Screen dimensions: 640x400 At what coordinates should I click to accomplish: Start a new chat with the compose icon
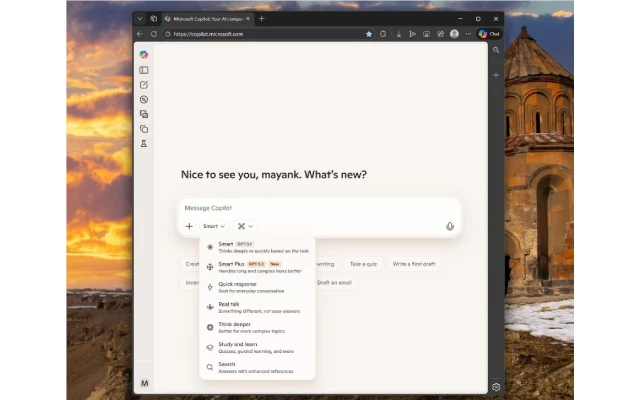(144, 85)
